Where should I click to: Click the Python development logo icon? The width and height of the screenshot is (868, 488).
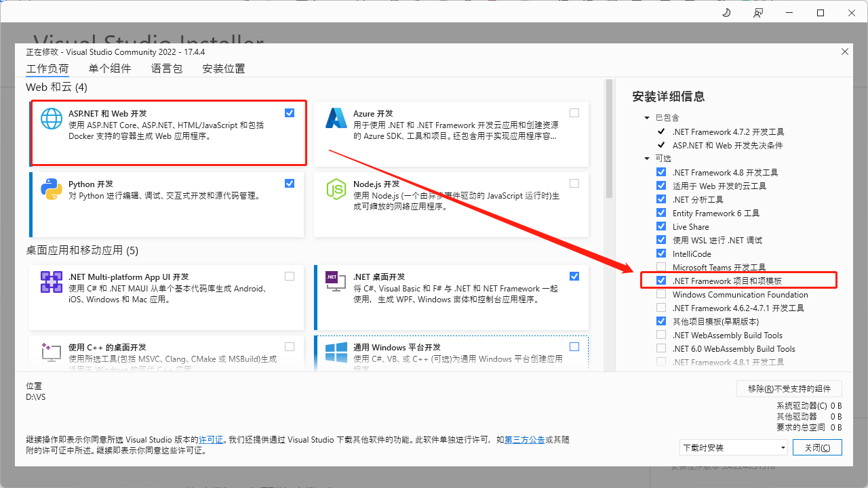52,189
